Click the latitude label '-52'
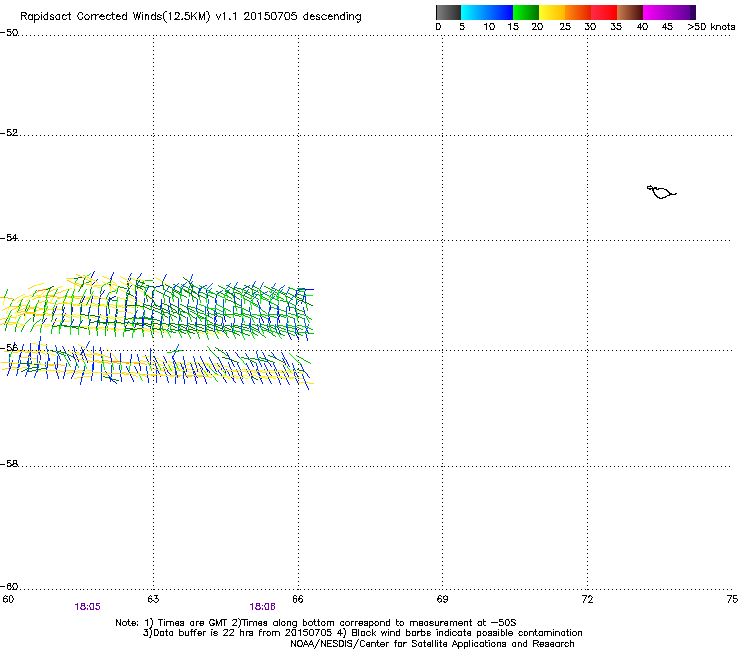The image size is (740, 650). [9, 133]
